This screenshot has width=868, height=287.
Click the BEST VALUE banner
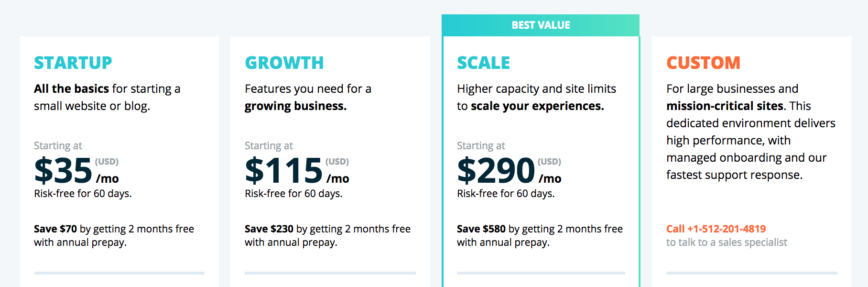(x=541, y=25)
